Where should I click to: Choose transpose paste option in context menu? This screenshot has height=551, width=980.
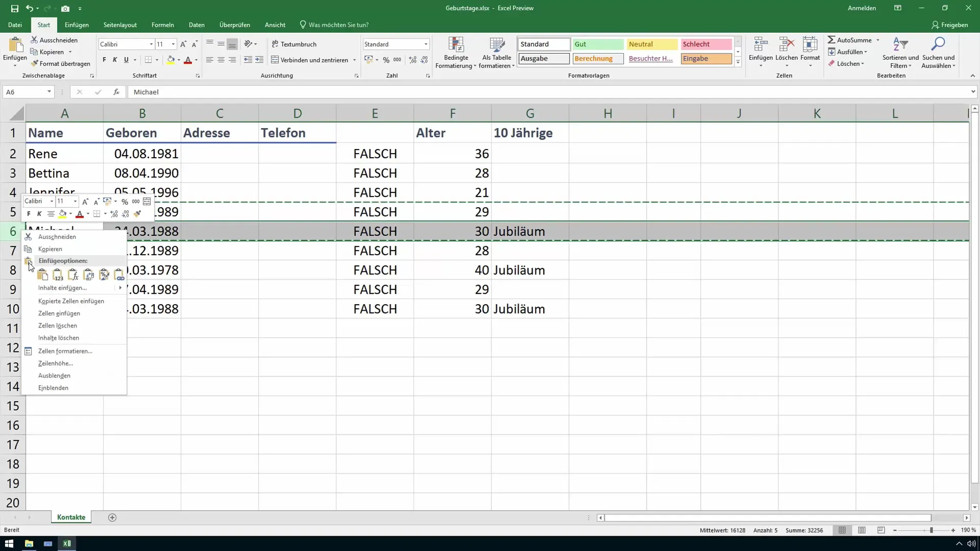point(89,275)
